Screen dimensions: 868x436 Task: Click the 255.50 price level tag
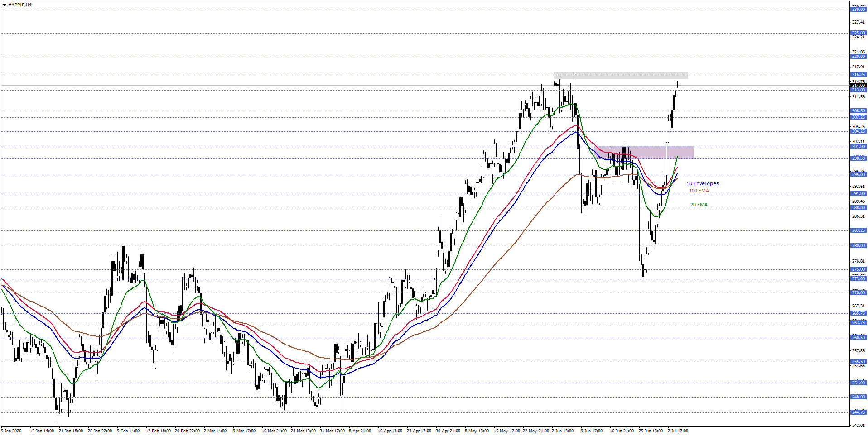pyautogui.click(x=858, y=361)
